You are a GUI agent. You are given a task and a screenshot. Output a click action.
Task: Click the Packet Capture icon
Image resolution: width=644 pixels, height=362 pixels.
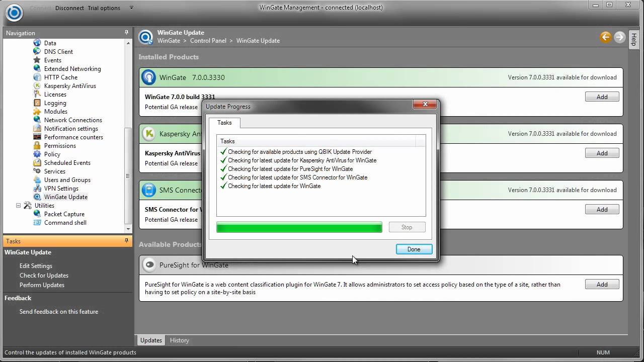coord(37,214)
